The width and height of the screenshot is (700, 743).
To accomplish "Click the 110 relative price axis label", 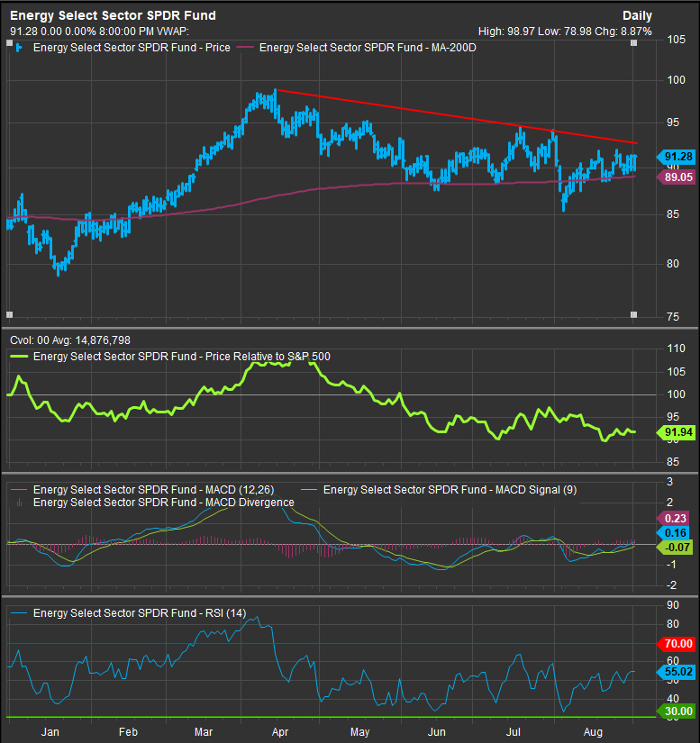I will pos(676,349).
